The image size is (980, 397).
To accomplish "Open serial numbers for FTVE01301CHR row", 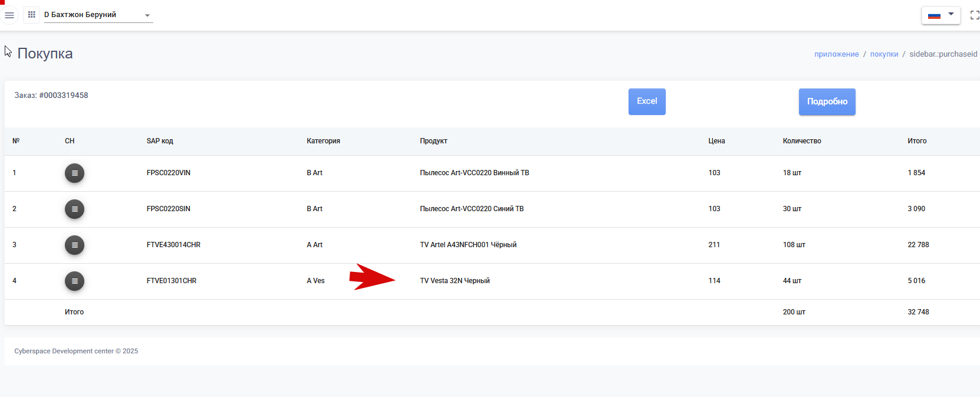I will tap(74, 281).
